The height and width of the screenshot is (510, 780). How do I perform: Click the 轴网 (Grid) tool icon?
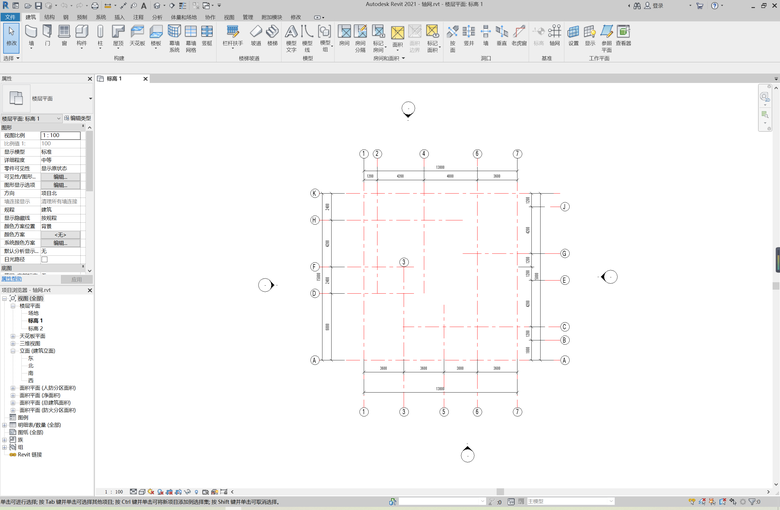(x=554, y=35)
